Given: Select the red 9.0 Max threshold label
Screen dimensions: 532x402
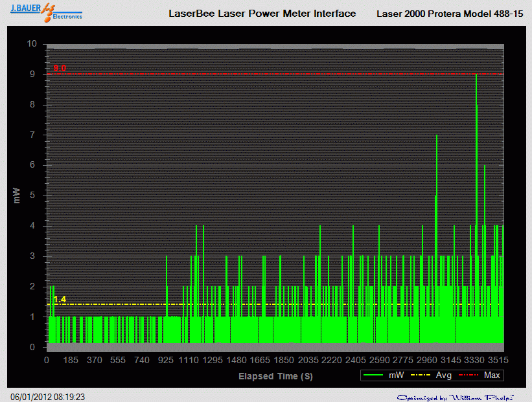Looking at the screenshot, I should tap(60, 67).
